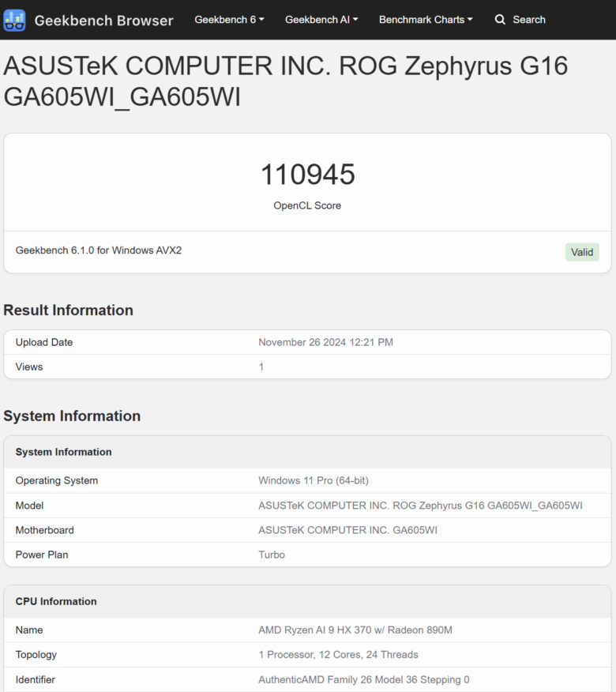Click the Model row label

point(29,506)
